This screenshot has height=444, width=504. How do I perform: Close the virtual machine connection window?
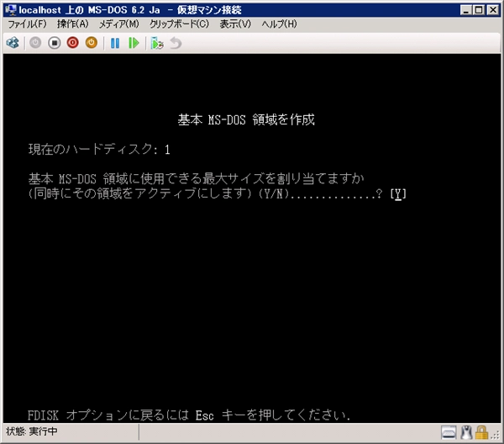[493, 10]
